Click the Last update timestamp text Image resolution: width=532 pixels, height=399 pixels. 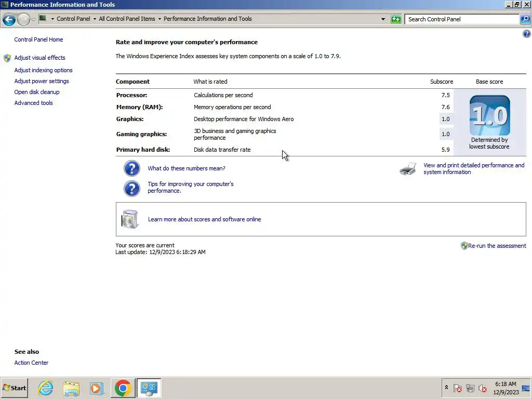pyautogui.click(x=161, y=252)
